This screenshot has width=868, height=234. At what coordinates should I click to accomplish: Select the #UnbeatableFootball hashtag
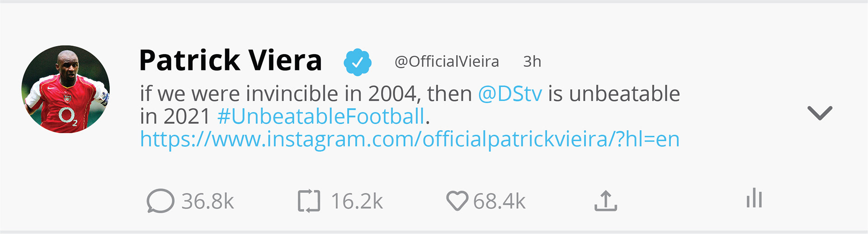click(321, 117)
